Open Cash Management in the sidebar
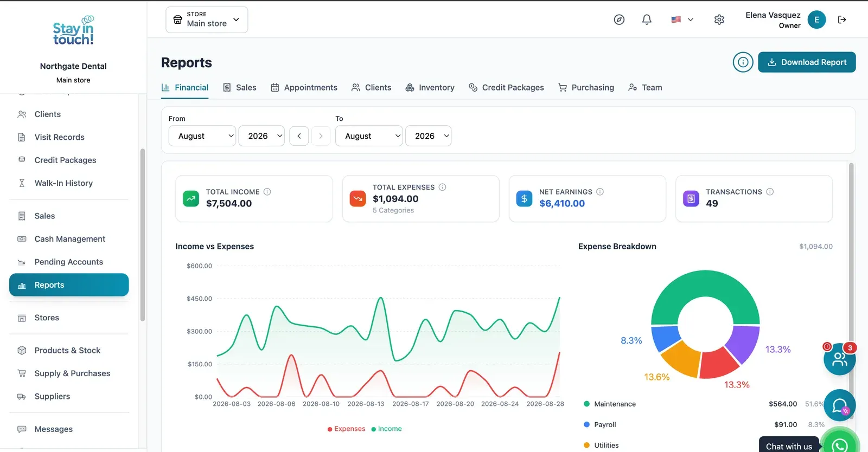868x452 pixels. point(69,239)
